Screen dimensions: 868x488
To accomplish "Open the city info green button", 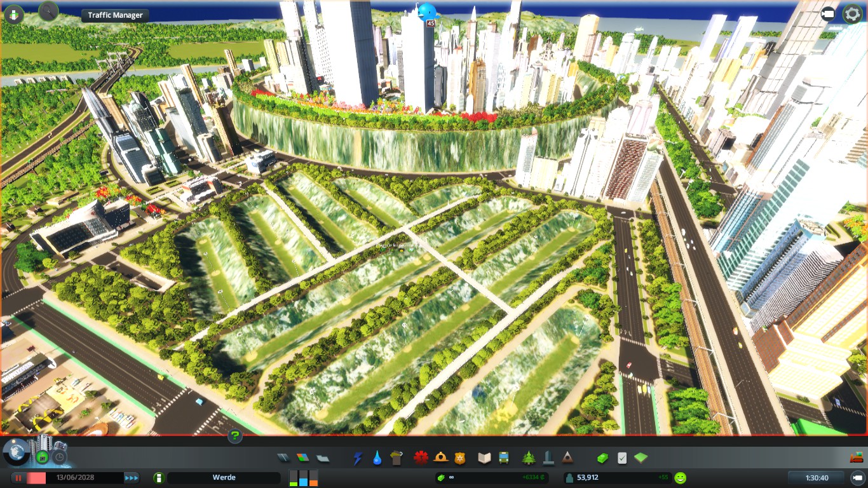I will coord(159,478).
